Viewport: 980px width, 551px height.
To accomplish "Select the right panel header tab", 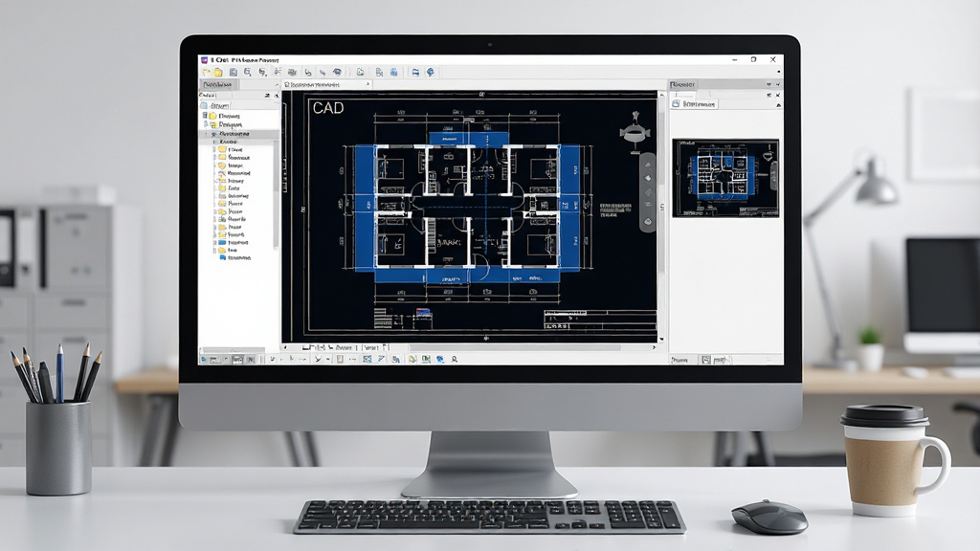I will [x=682, y=84].
